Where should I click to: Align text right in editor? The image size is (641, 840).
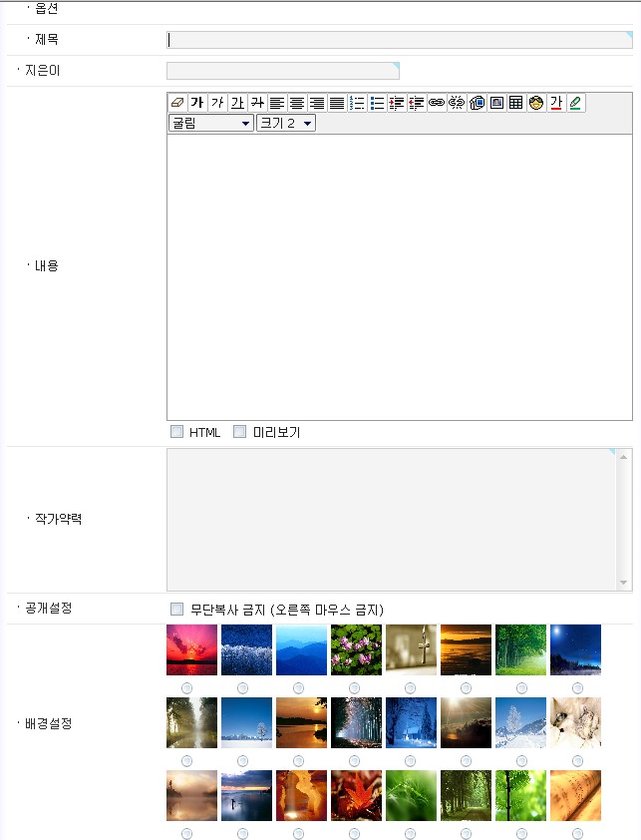pyautogui.click(x=317, y=103)
